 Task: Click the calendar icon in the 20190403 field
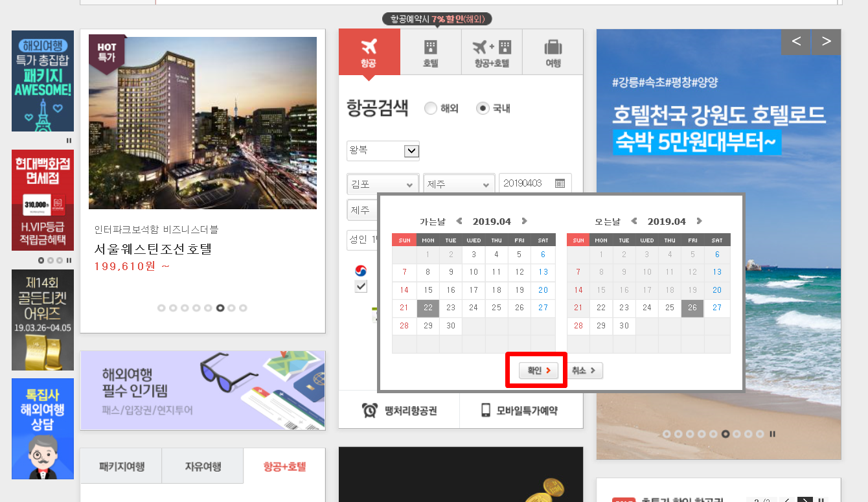560,183
